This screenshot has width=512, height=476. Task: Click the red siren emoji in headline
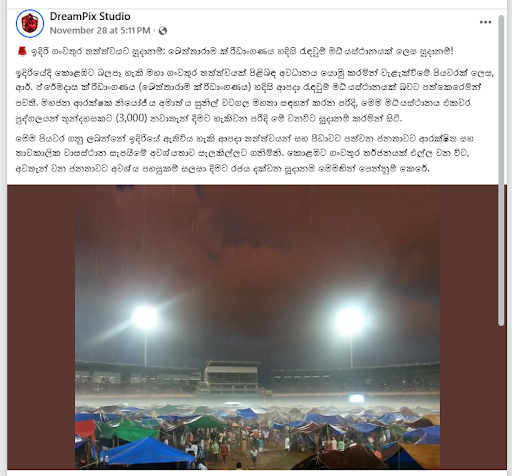click(x=22, y=52)
